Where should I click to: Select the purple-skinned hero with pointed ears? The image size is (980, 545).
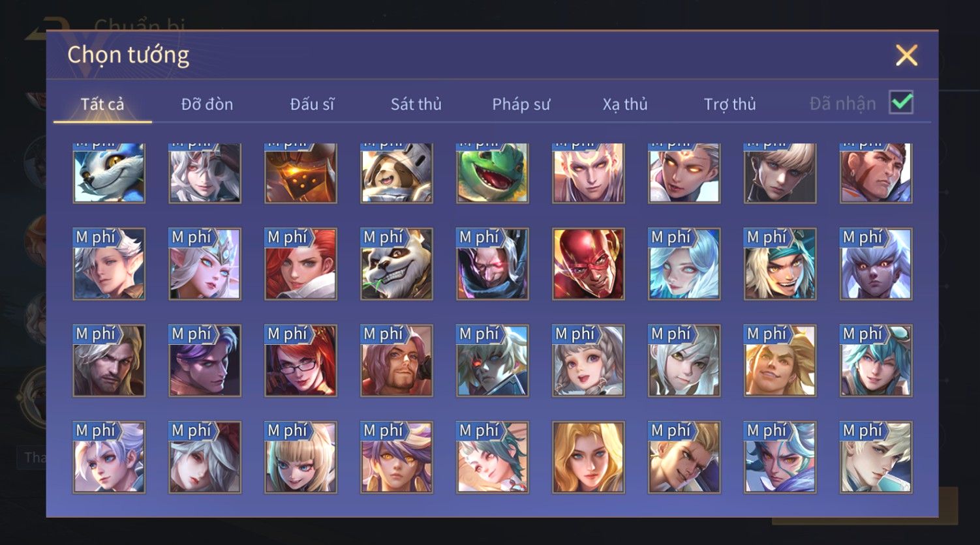pos(876,264)
